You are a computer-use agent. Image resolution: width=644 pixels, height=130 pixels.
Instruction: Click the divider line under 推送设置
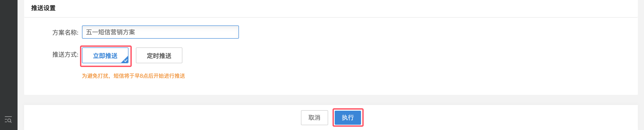pos(331,17)
